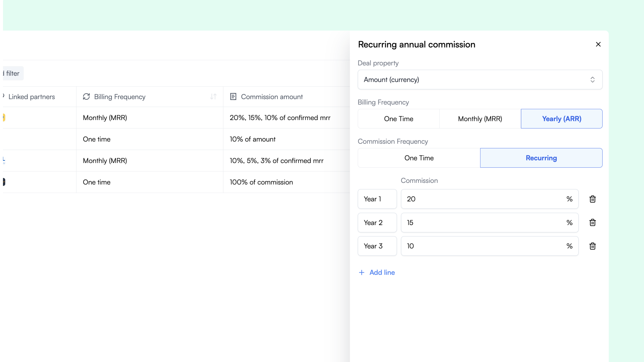Set Commission Frequency to Recurring
Viewport: 644px width, 362px height.
click(541, 158)
